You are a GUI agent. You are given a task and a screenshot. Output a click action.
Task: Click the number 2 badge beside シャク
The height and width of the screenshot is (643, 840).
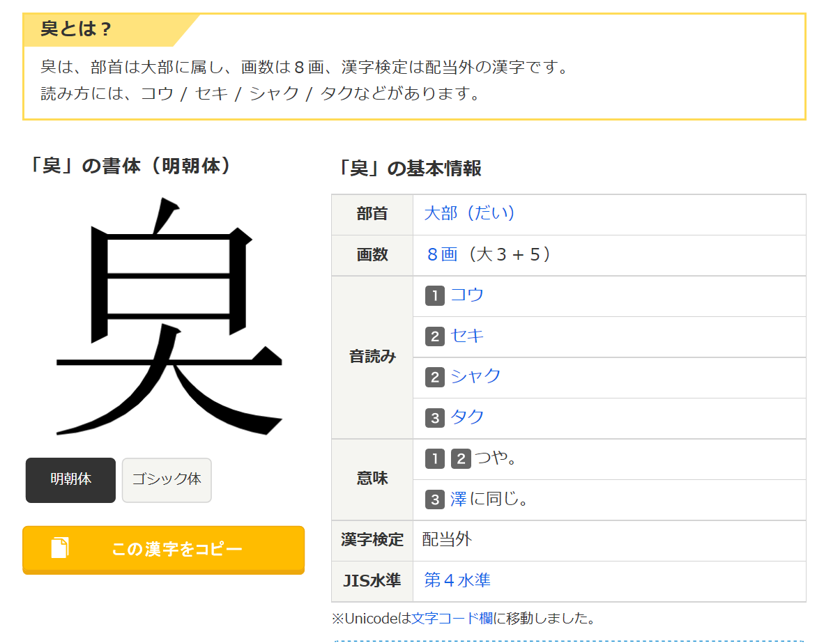coord(434,377)
